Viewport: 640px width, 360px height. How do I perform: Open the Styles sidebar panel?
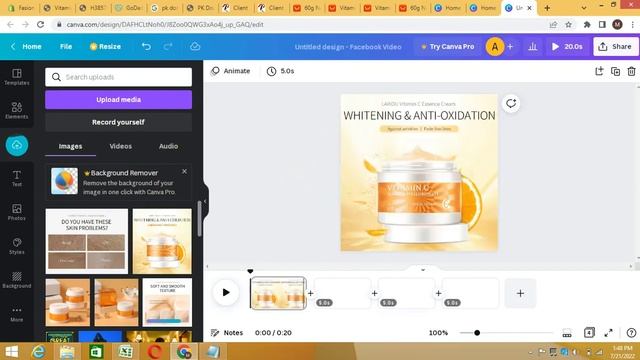tap(16, 246)
